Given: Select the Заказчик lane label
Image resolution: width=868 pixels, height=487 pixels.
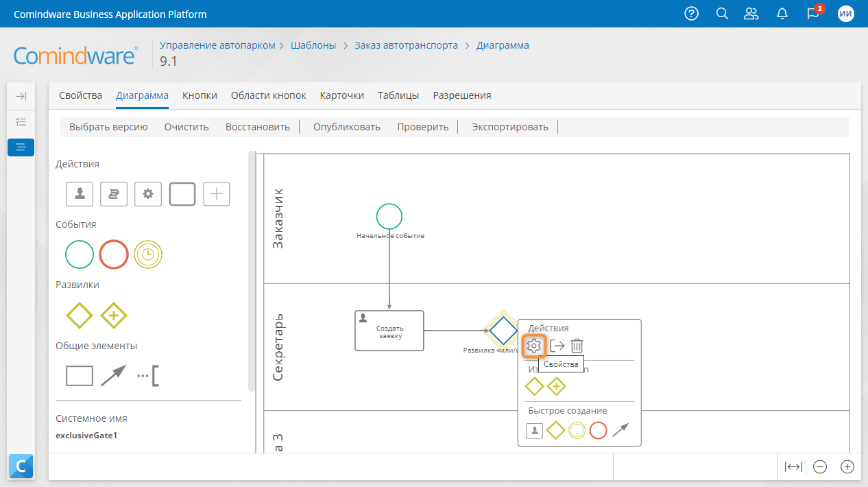Looking at the screenshot, I should (x=278, y=218).
